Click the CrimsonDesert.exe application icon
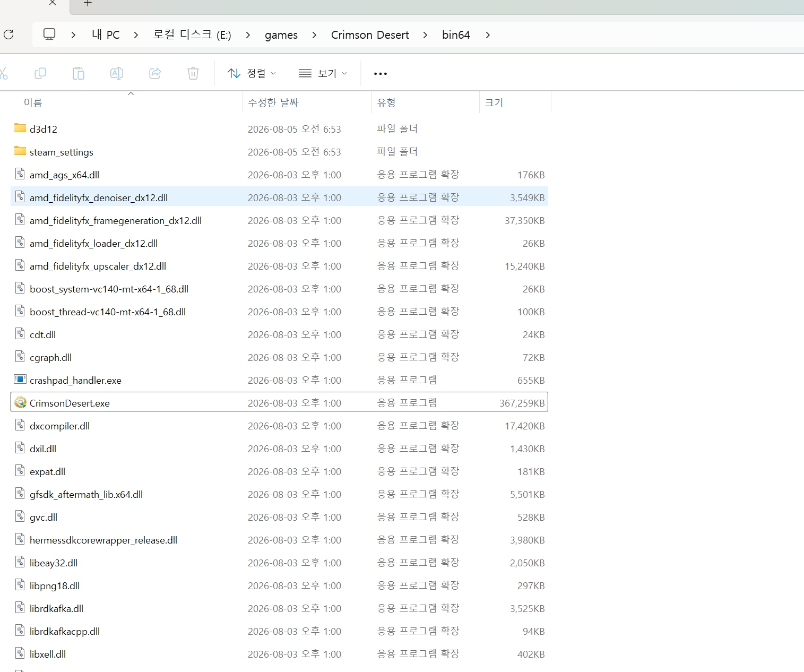The image size is (804, 672). click(x=20, y=402)
